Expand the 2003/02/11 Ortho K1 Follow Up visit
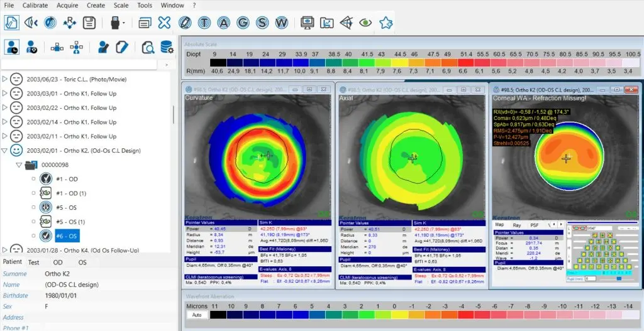Screen dimensions: 644x331 tap(5, 136)
